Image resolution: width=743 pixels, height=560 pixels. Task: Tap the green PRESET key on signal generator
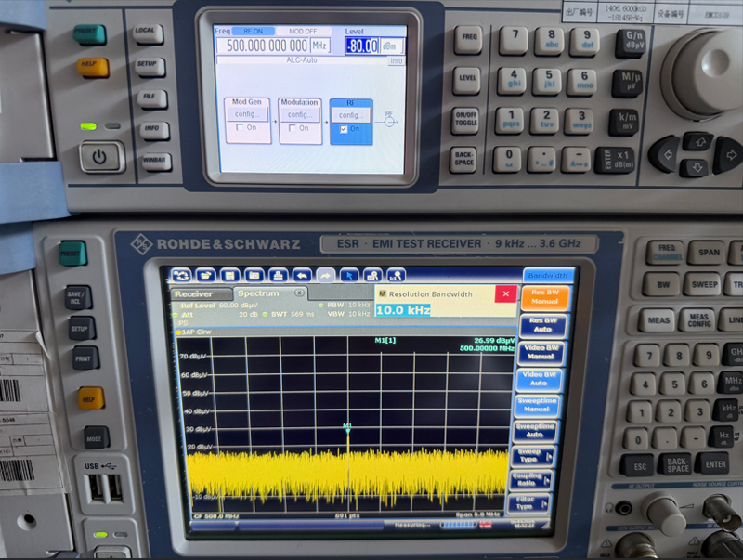point(89,34)
